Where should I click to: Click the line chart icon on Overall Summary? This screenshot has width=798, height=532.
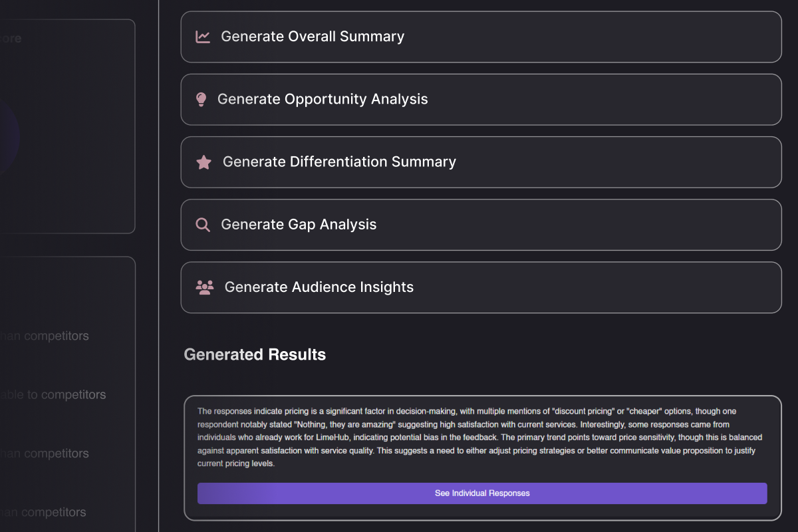click(203, 37)
